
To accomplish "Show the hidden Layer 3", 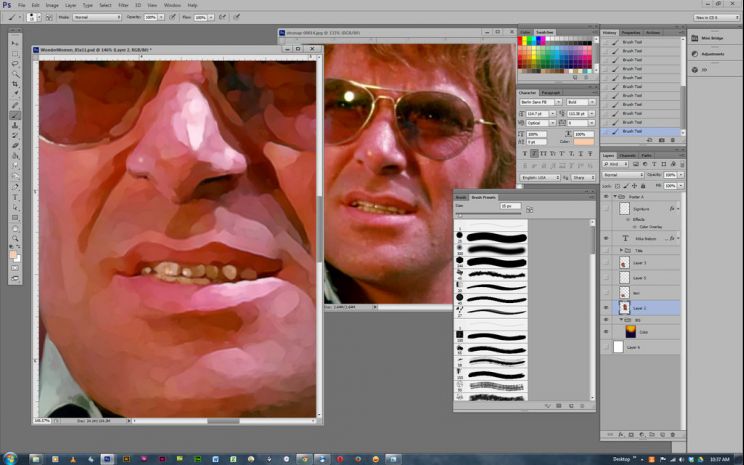I will 606,262.
